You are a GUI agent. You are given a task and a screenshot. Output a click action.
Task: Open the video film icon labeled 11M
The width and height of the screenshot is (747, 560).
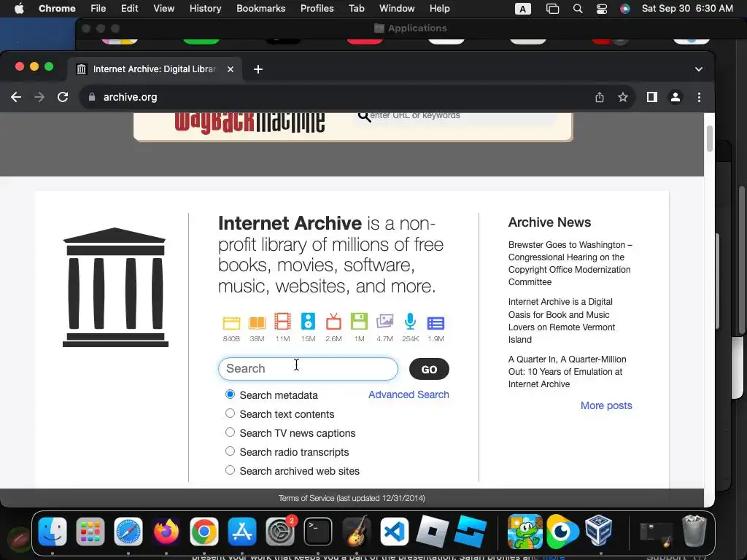(x=282, y=322)
